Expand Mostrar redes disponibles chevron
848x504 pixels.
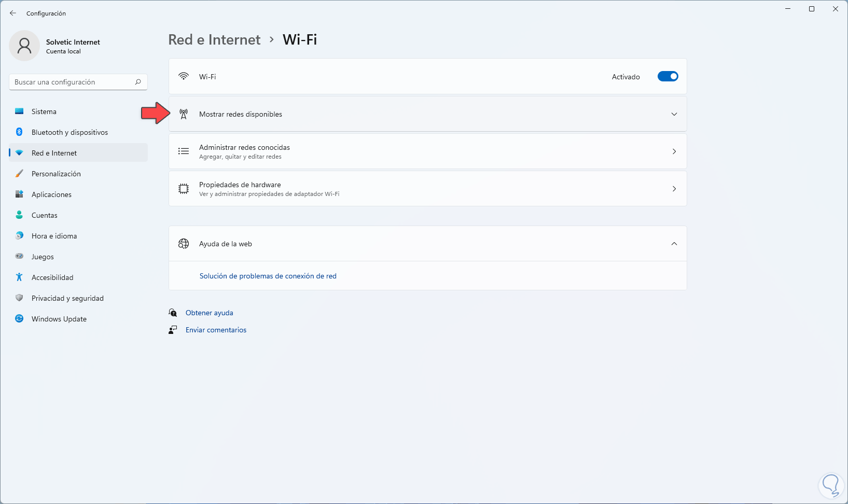click(674, 114)
